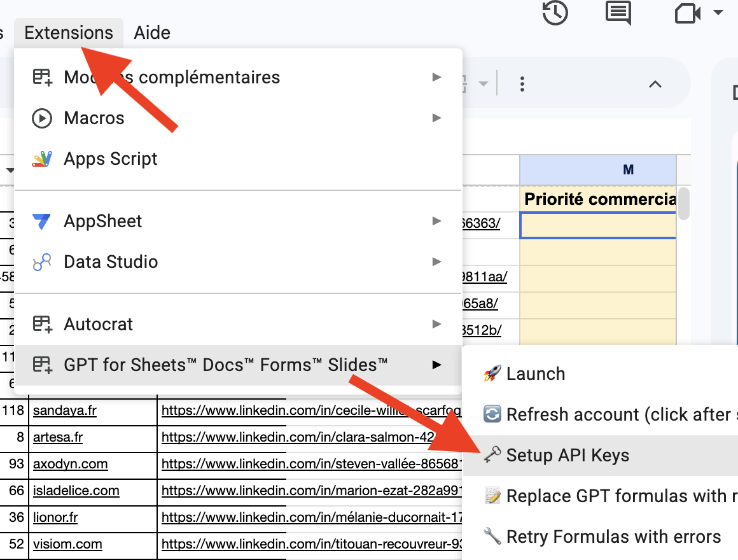
Task: Expand the Data Studio submenu arrow
Action: pos(437,261)
